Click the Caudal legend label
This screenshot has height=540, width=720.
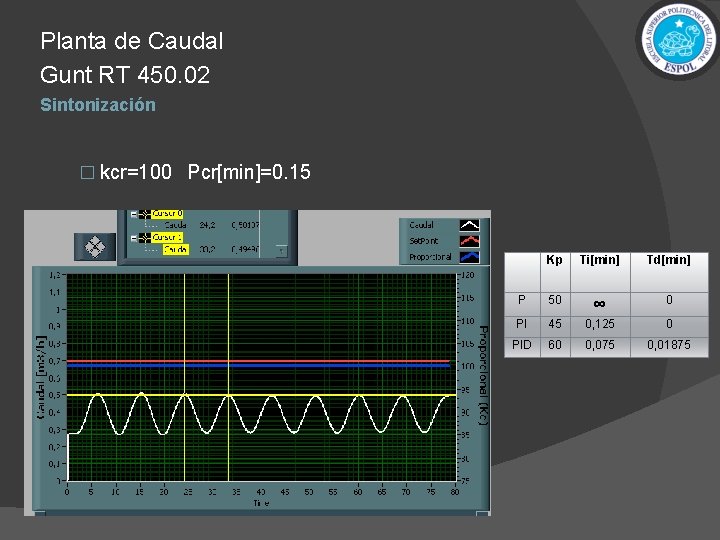tap(422, 225)
